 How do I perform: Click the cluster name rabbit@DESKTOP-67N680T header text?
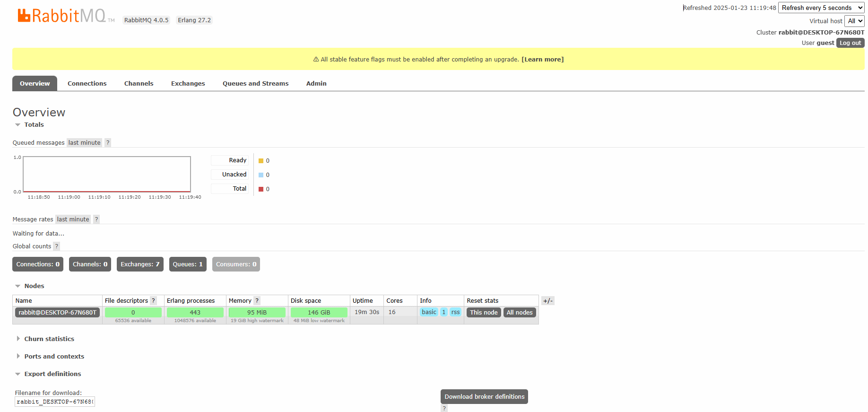(x=821, y=32)
